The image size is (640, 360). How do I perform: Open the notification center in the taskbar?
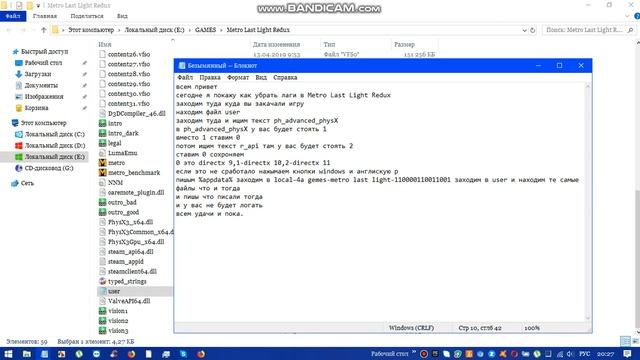point(627,354)
